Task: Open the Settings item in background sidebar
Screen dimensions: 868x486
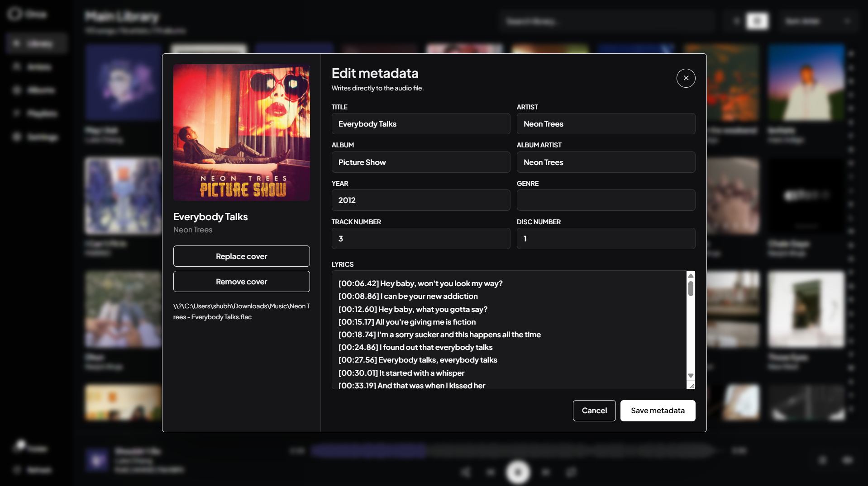Action: [37, 137]
